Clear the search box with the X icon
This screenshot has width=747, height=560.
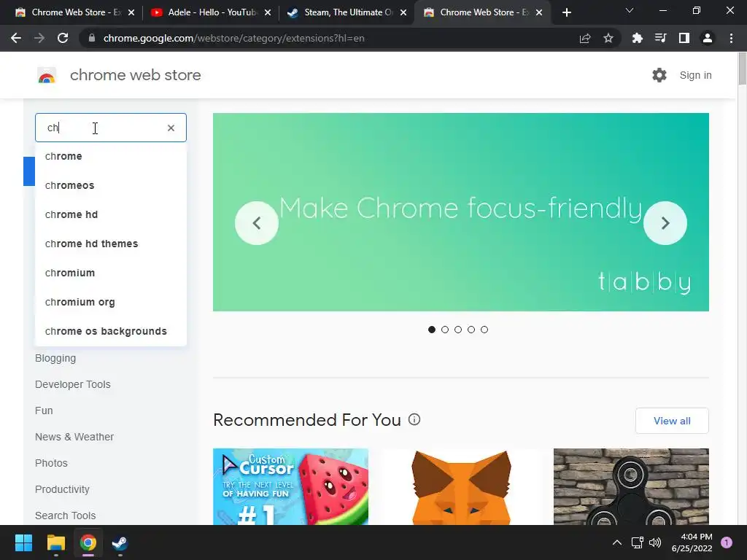click(171, 128)
